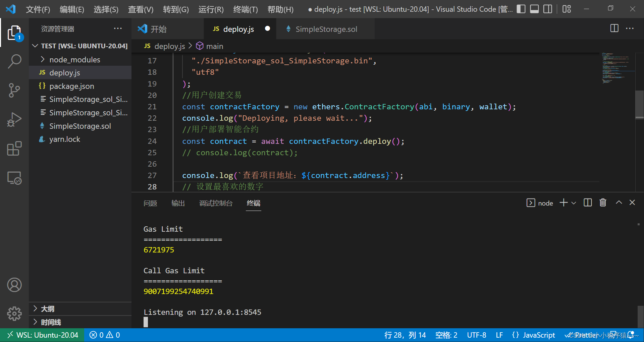Expand the 时间线 timeline section

coord(80,322)
